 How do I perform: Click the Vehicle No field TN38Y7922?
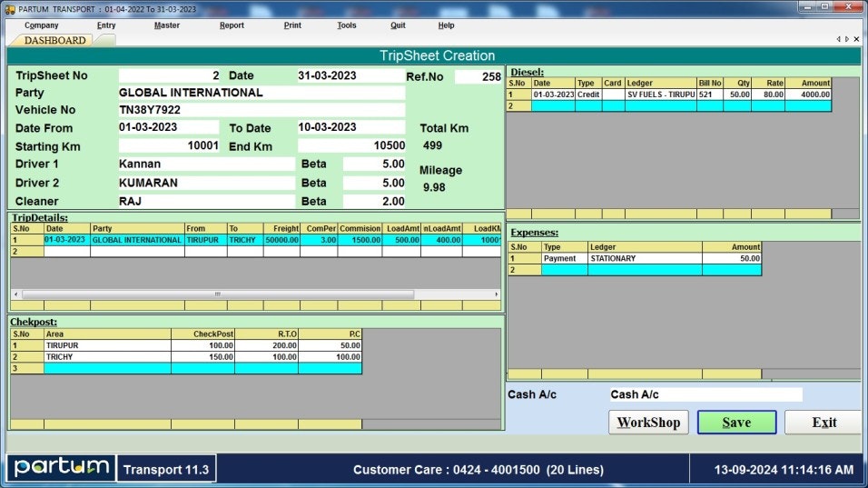(261, 110)
